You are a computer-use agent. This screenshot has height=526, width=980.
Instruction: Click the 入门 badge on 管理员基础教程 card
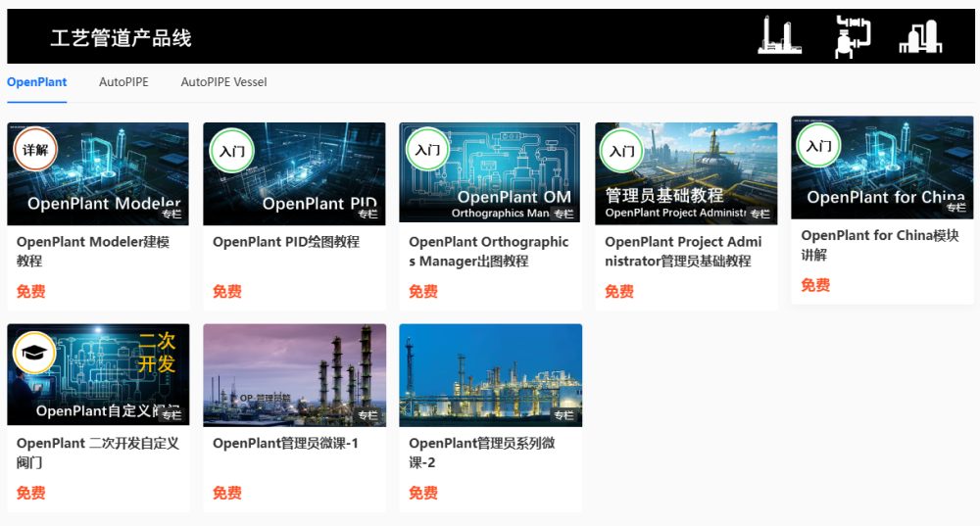click(622, 151)
